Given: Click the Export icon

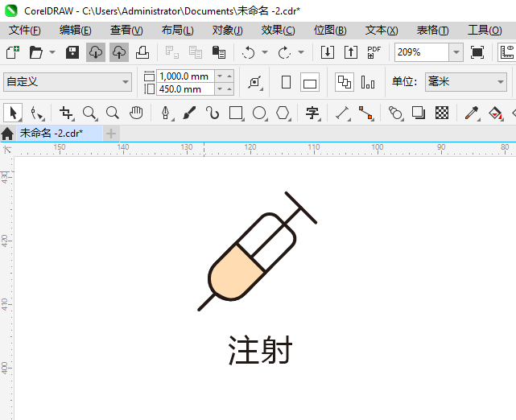Looking at the screenshot, I should click(351, 52).
